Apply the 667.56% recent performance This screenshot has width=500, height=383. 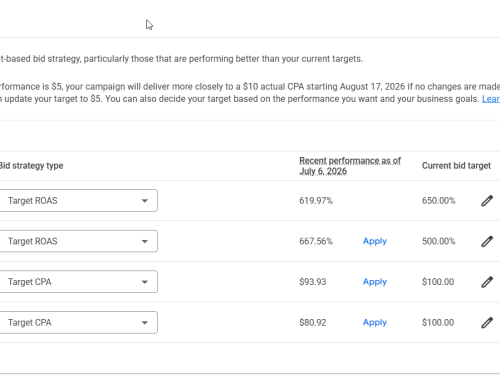(375, 241)
